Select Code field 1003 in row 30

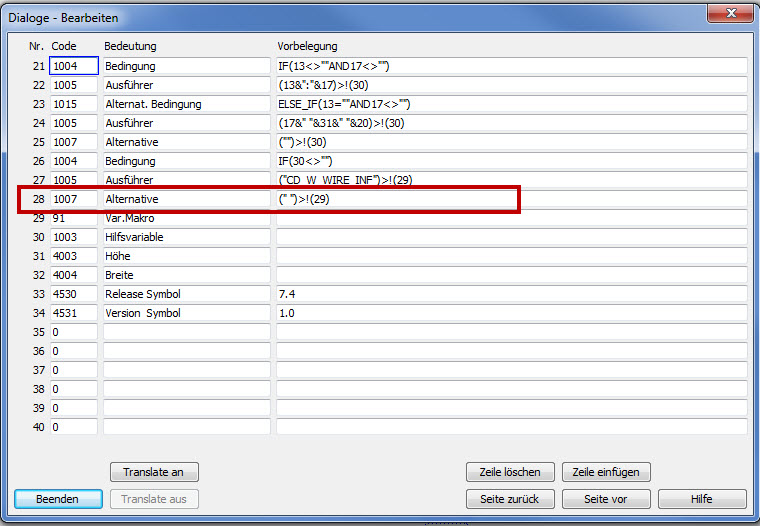coord(74,237)
